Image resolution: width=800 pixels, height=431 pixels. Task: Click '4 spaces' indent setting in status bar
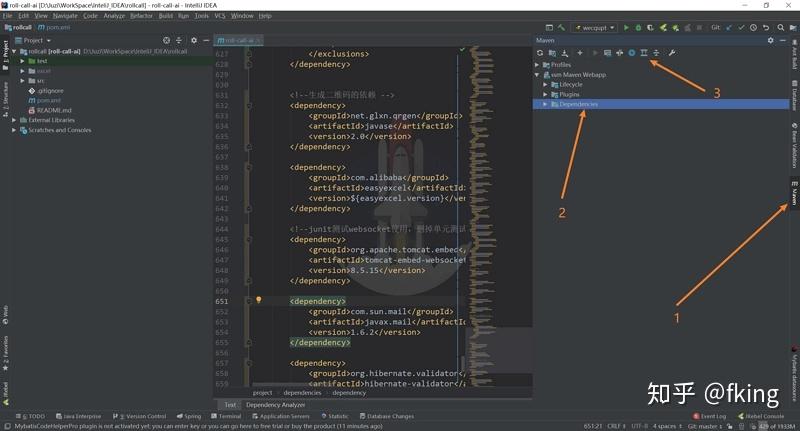[x=666, y=426]
